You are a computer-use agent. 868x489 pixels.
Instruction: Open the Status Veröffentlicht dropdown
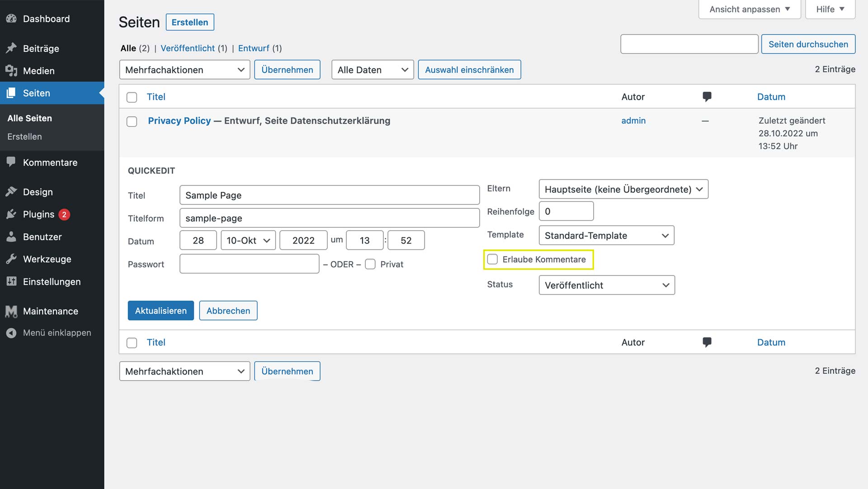(607, 285)
